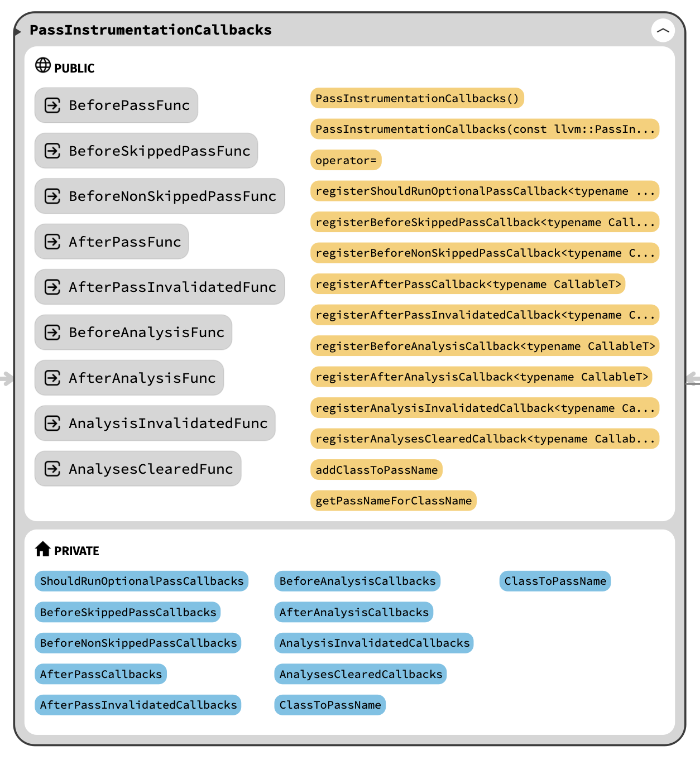Select the registerAfterPassCallback method
The image size is (700, 760).
click(468, 285)
